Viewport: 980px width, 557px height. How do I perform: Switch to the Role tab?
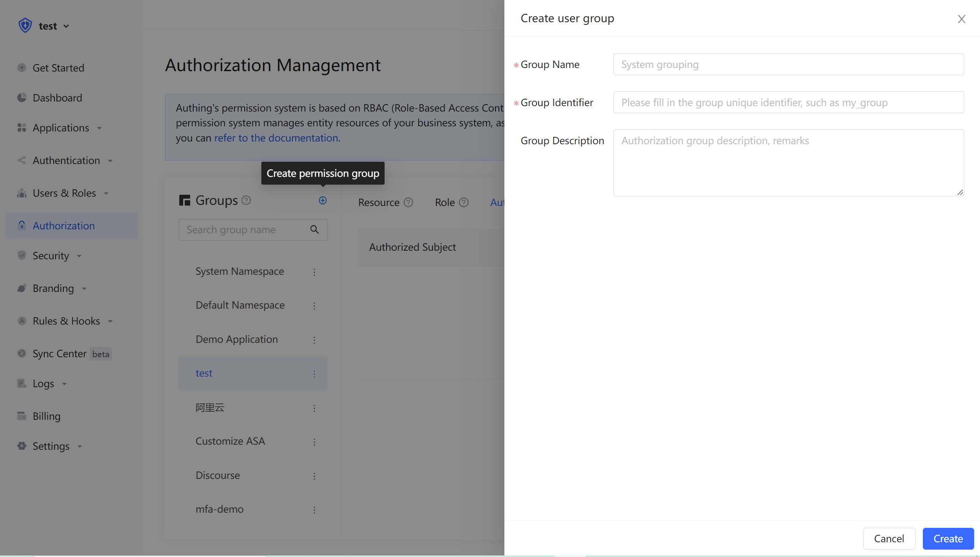click(x=445, y=203)
